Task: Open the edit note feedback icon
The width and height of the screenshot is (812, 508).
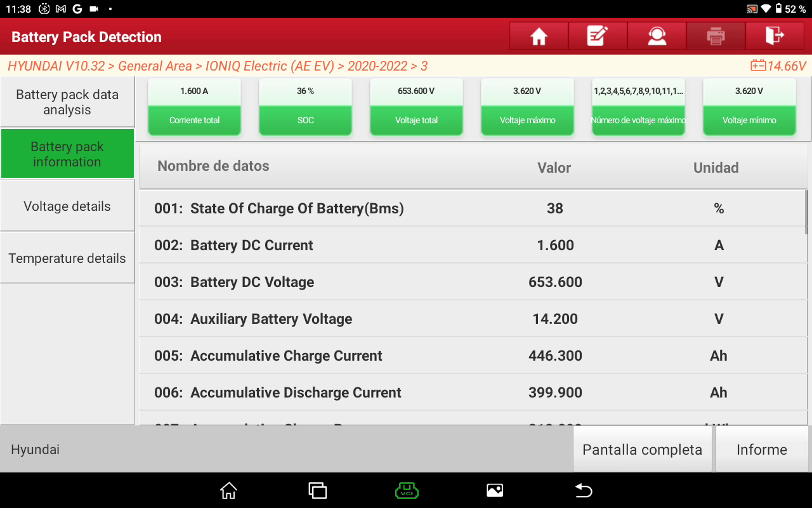Action: click(x=598, y=36)
